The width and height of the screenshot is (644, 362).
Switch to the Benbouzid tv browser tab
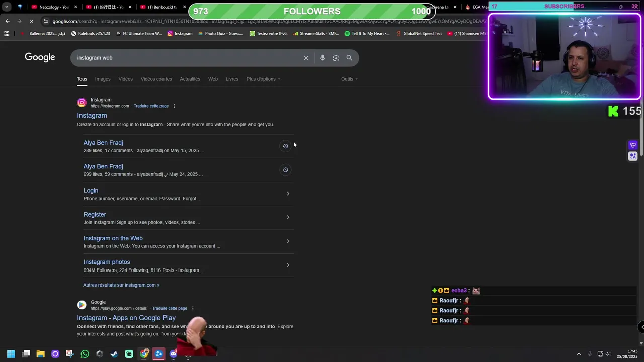pyautogui.click(x=162, y=7)
